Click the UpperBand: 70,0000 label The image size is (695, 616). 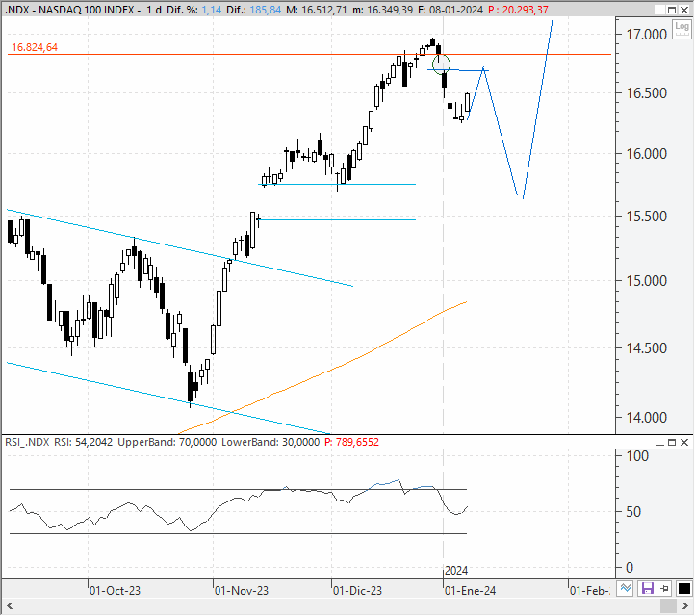(x=167, y=442)
